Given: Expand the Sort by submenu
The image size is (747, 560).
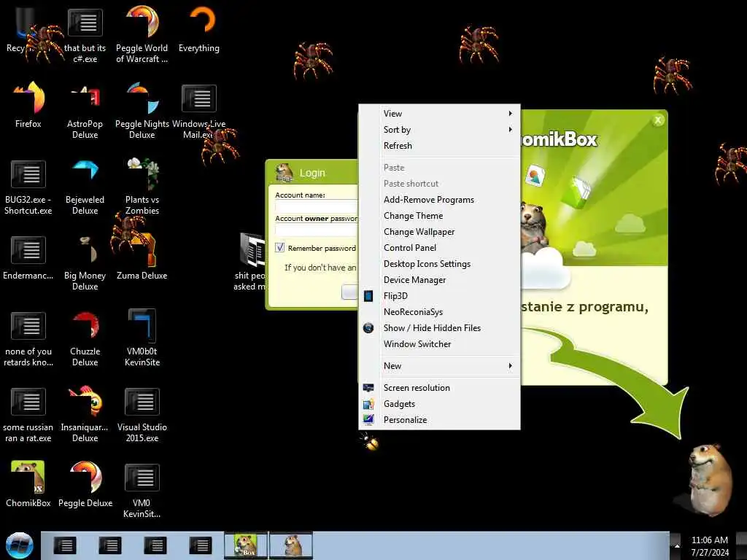Looking at the screenshot, I should [x=439, y=130].
